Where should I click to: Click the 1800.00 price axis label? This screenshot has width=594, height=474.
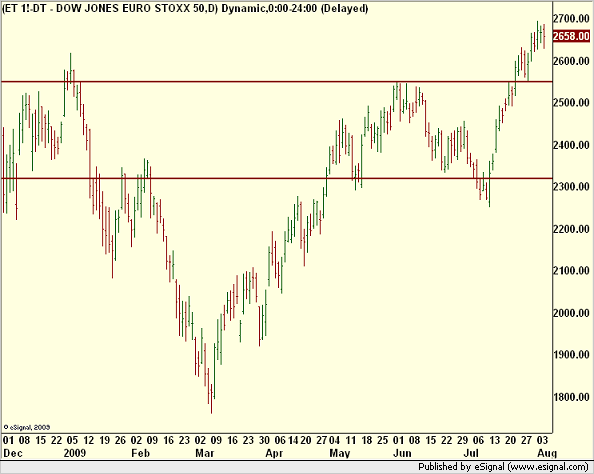pyautogui.click(x=571, y=397)
